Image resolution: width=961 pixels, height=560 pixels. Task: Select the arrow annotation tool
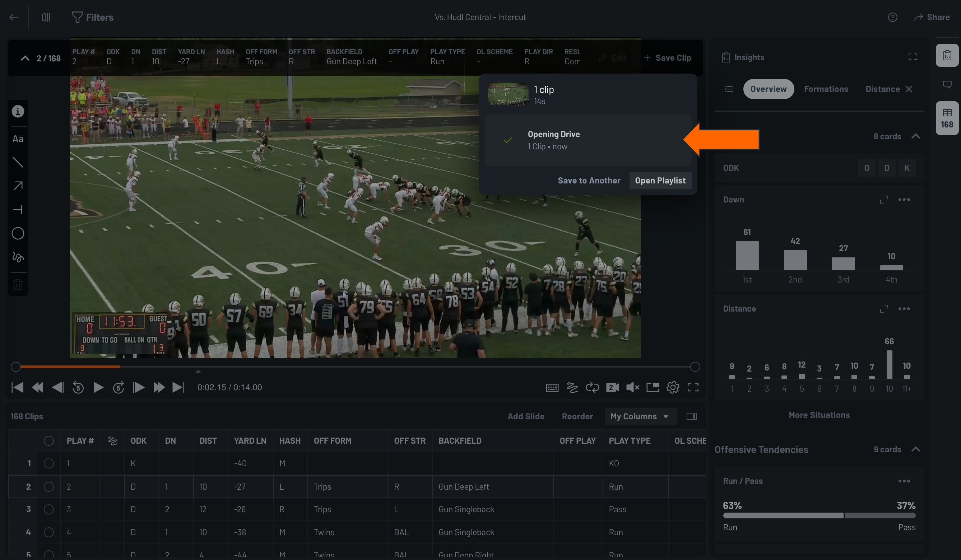click(x=18, y=186)
